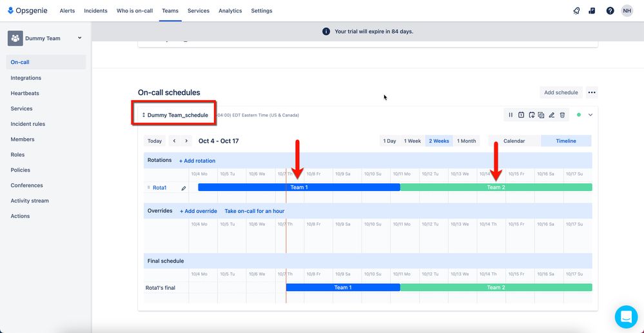Open the Settings menu
644x333 pixels.
click(x=262, y=11)
